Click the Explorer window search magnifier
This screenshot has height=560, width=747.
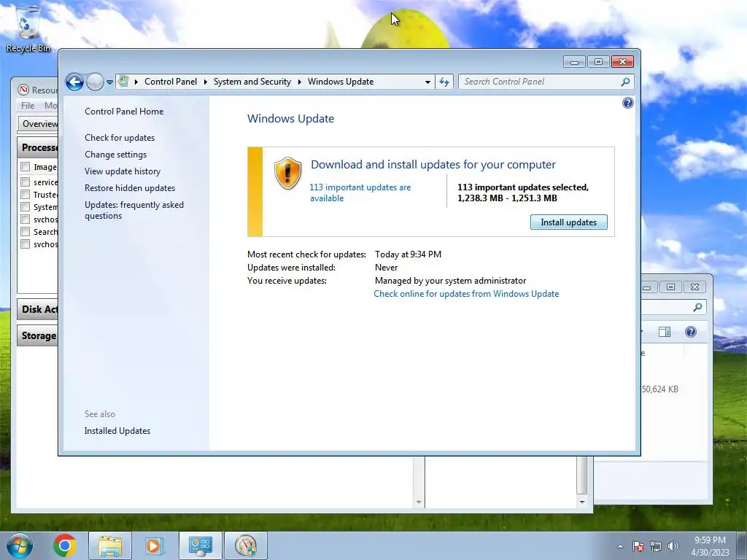[697, 307]
